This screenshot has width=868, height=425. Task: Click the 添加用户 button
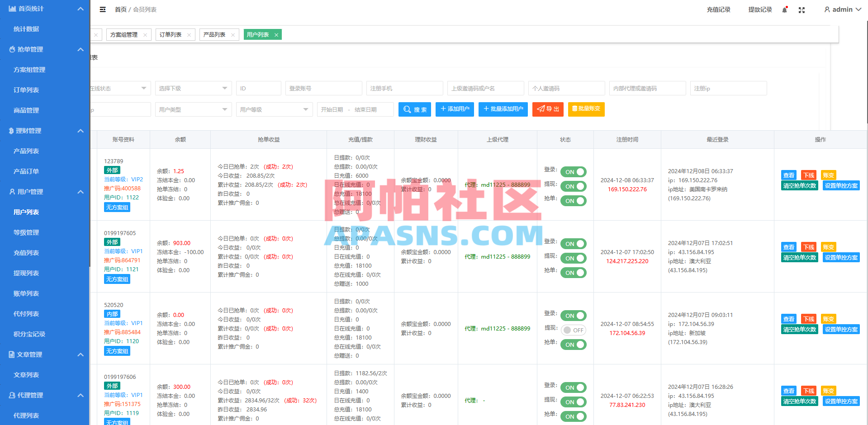click(455, 109)
